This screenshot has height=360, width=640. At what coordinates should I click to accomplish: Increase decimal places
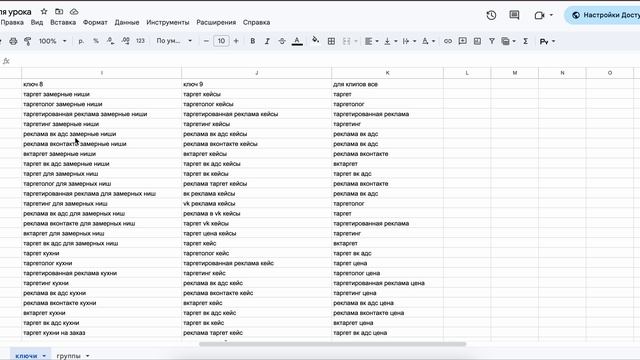125,41
